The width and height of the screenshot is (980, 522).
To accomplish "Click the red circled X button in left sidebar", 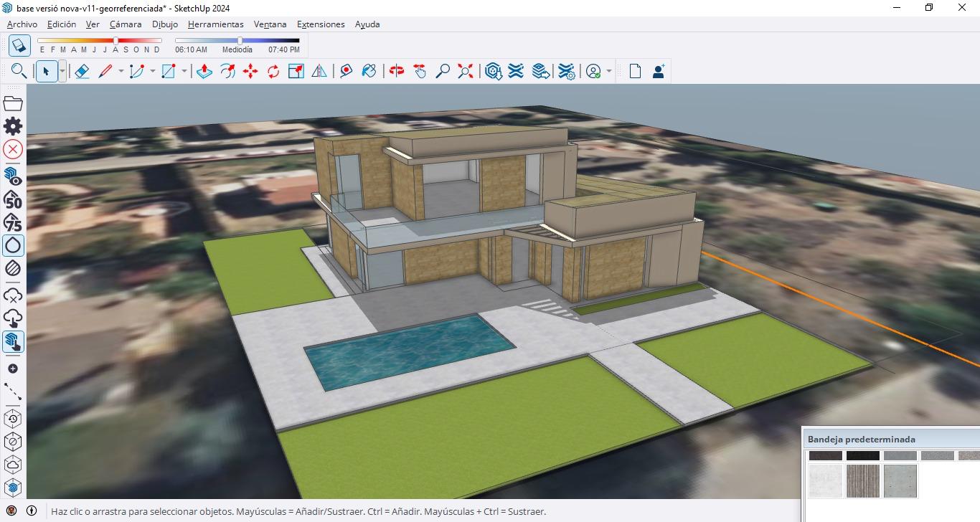I will 13,149.
